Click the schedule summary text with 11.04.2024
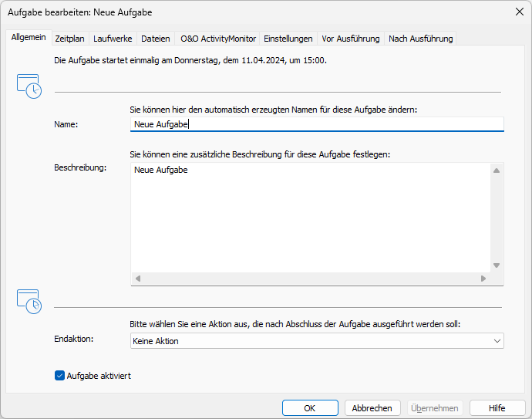Image resolution: width=532 pixels, height=419 pixels. click(190, 60)
